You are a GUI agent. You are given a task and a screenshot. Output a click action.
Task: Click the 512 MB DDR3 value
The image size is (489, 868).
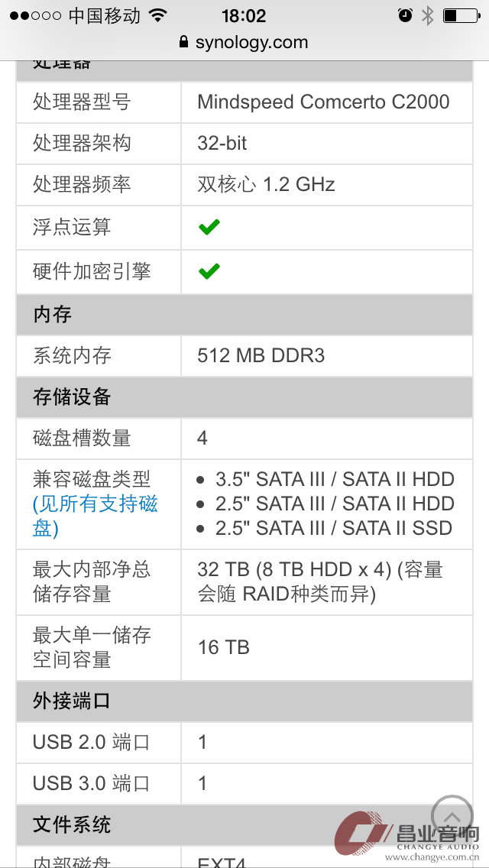[x=261, y=355]
